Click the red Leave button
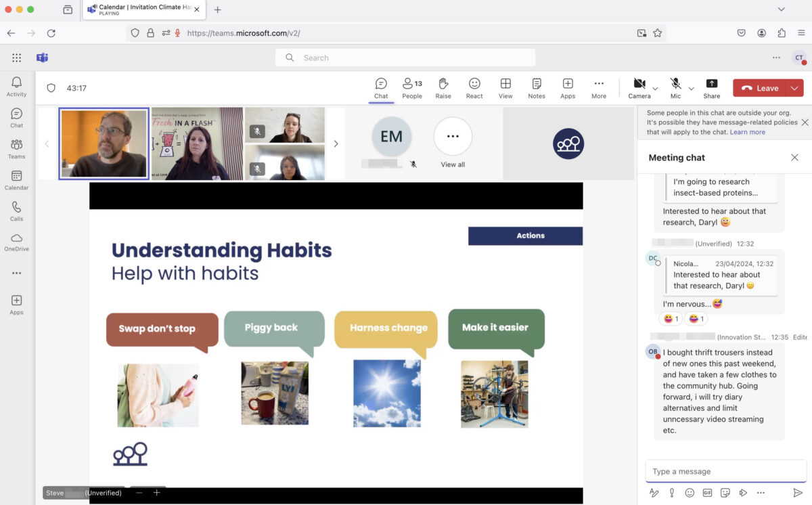The height and width of the screenshot is (505, 812). (763, 87)
